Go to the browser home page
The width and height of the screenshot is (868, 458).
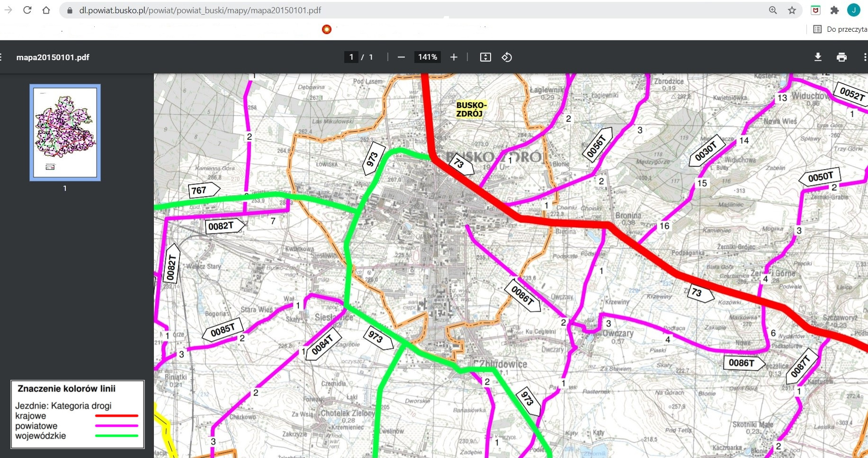coord(46,10)
